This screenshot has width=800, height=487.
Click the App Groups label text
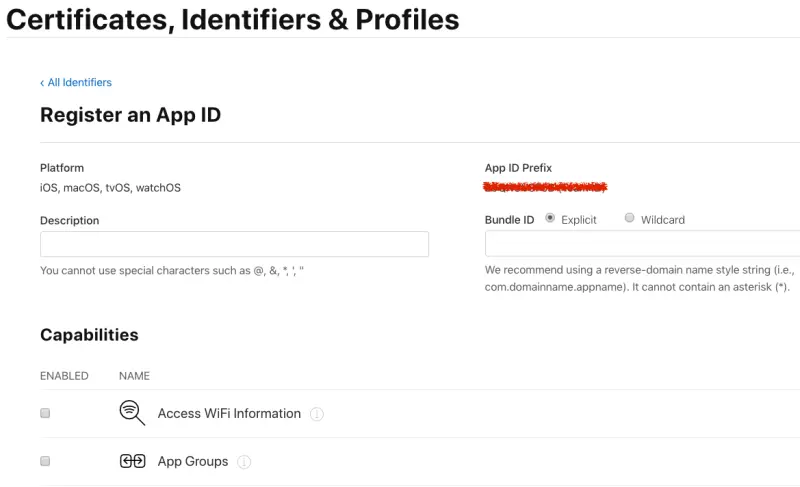193,461
